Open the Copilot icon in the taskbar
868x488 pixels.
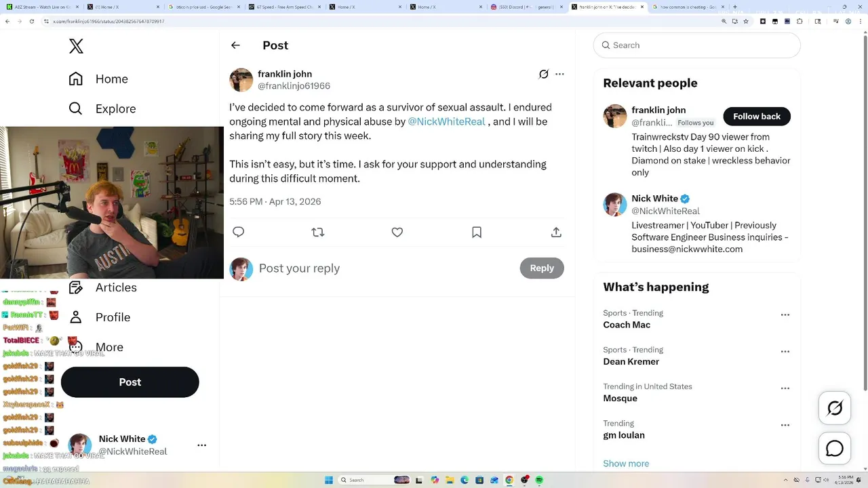[435, 480]
